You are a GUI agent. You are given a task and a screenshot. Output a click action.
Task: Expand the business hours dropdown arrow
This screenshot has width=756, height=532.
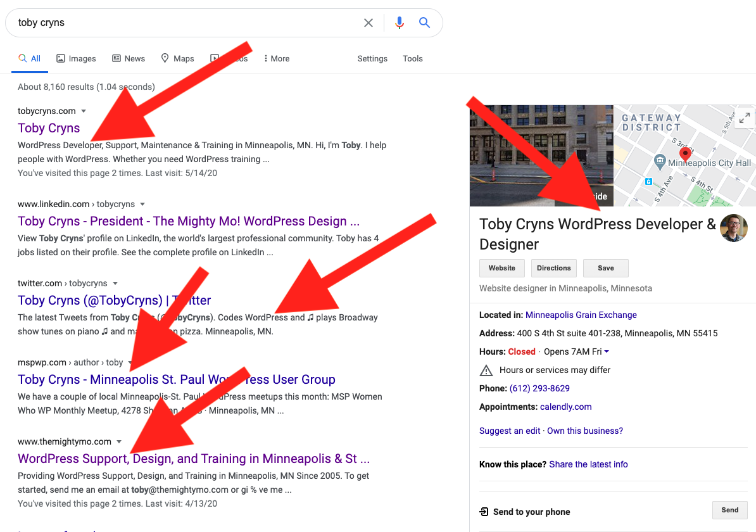[x=607, y=351]
